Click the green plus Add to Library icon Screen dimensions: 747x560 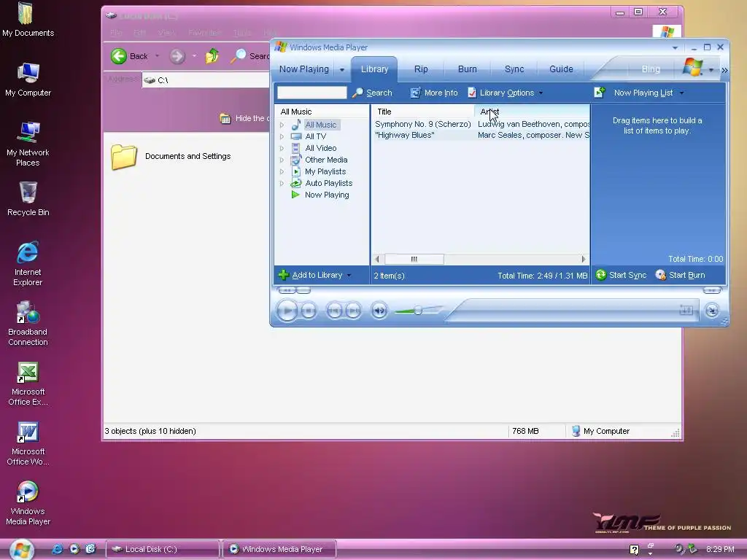tap(284, 275)
